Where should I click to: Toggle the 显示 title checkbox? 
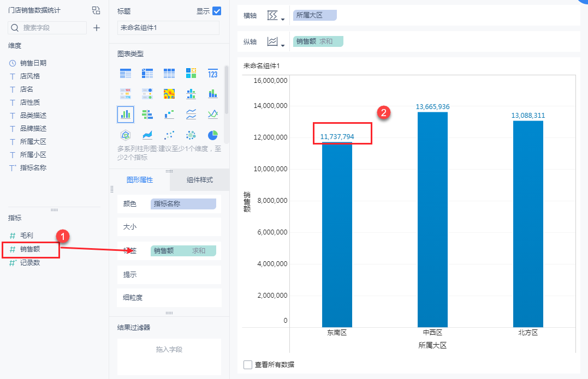tap(217, 11)
